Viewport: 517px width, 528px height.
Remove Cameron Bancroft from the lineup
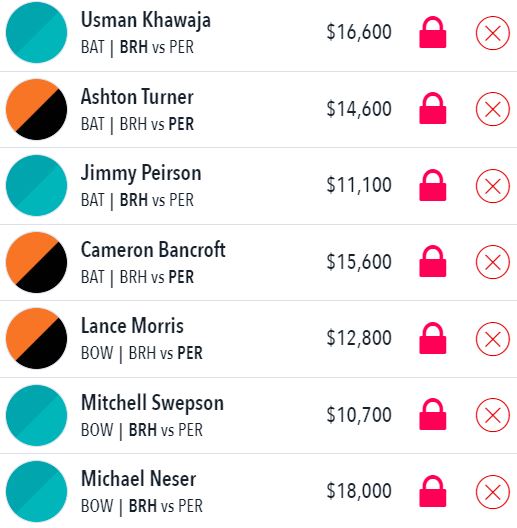coord(492,262)
